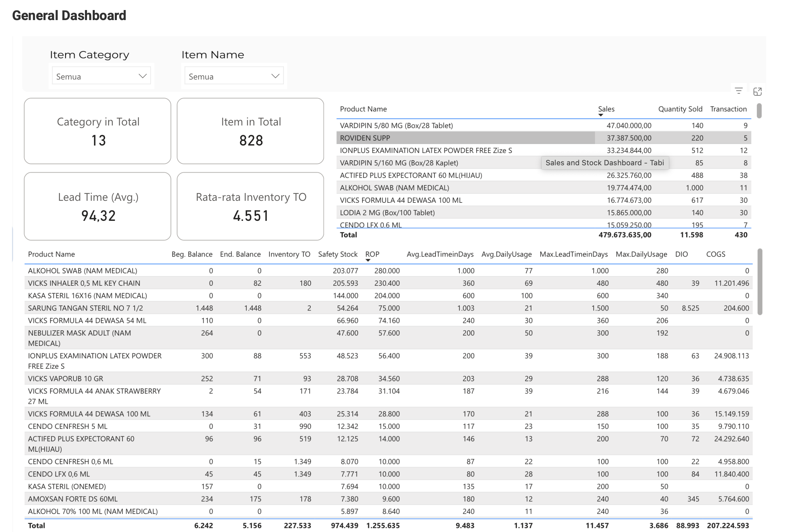Click the Rata-rata Inventory TO card
786x532 pixels.
tap(250, 206)
